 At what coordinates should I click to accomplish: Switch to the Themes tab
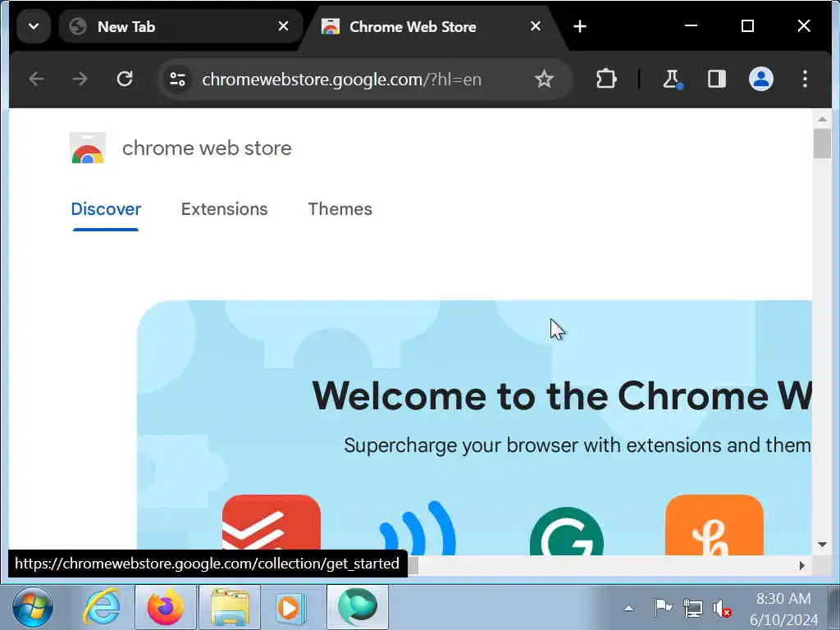coord(340,209)
